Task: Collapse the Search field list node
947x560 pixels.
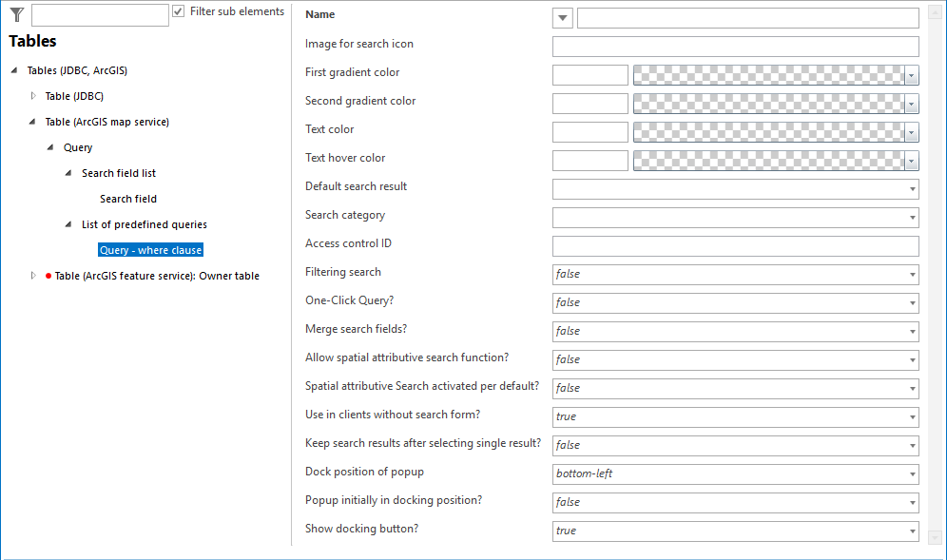Action: click(68, 172)
